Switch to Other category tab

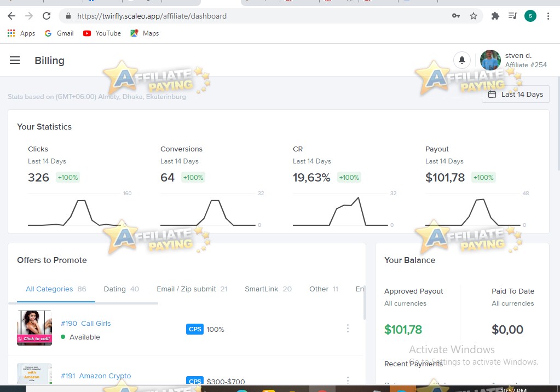[324, 289]
